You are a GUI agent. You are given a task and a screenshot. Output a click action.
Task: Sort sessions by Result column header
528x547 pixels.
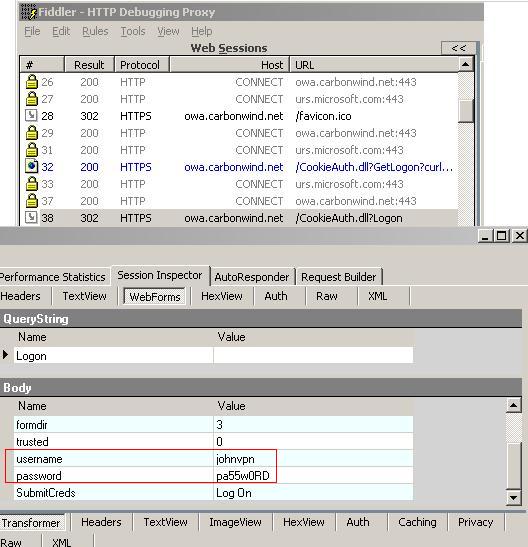[x=89, y=65]
